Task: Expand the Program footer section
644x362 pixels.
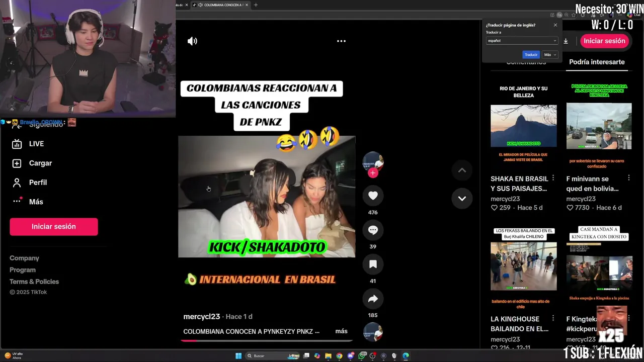Action: coord(23,270)
